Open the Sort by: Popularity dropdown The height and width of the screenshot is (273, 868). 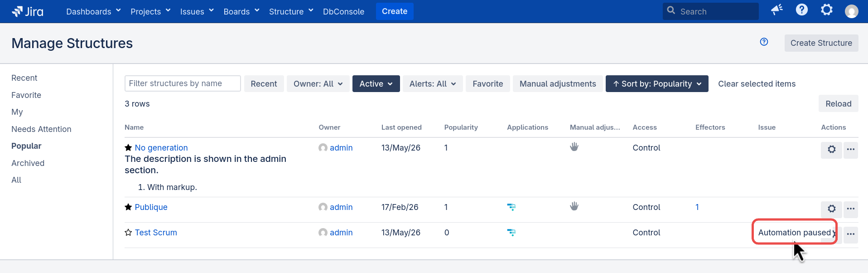point(657,84)
